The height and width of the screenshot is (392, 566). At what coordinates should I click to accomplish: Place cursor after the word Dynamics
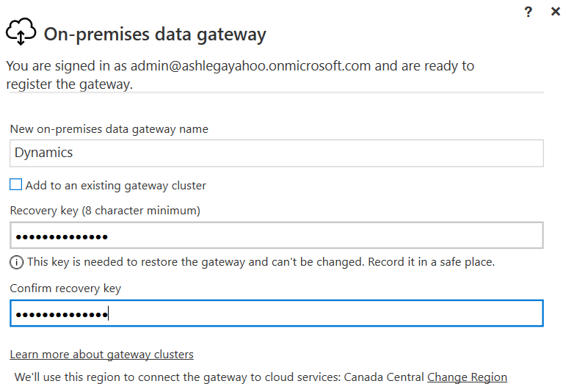73,153
